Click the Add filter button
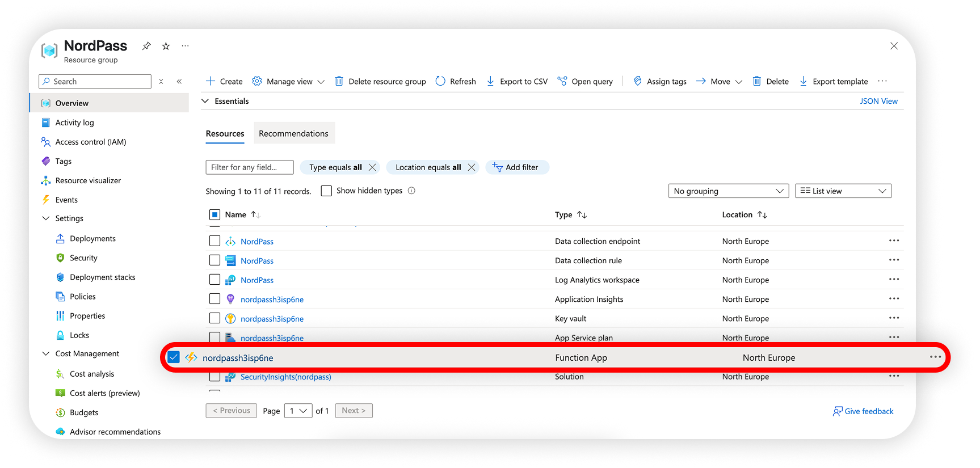The image size is (980, 468). coord(517,167)
